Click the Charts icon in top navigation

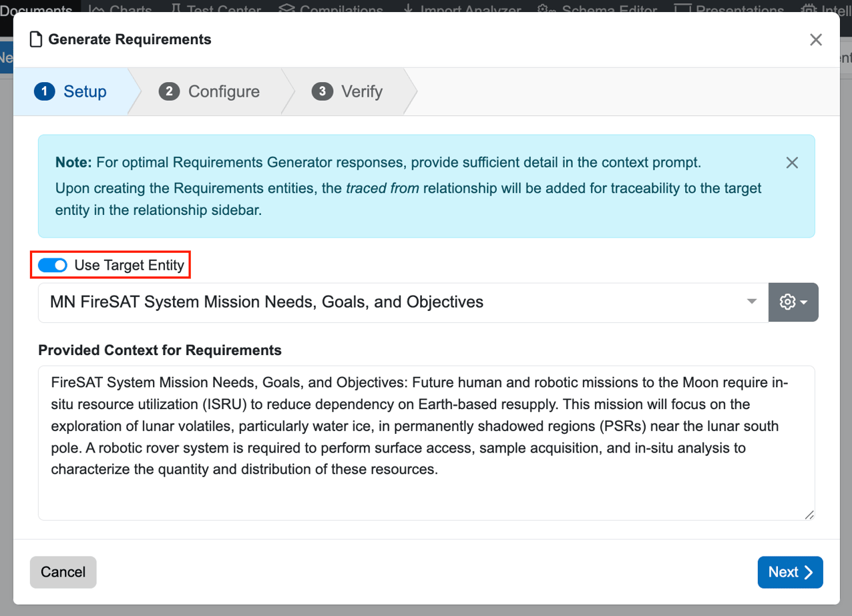pos(97,9)
